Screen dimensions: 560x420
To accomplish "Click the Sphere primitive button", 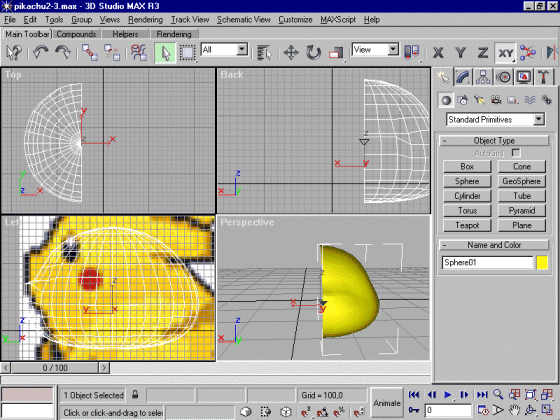I will coord(467,181).
